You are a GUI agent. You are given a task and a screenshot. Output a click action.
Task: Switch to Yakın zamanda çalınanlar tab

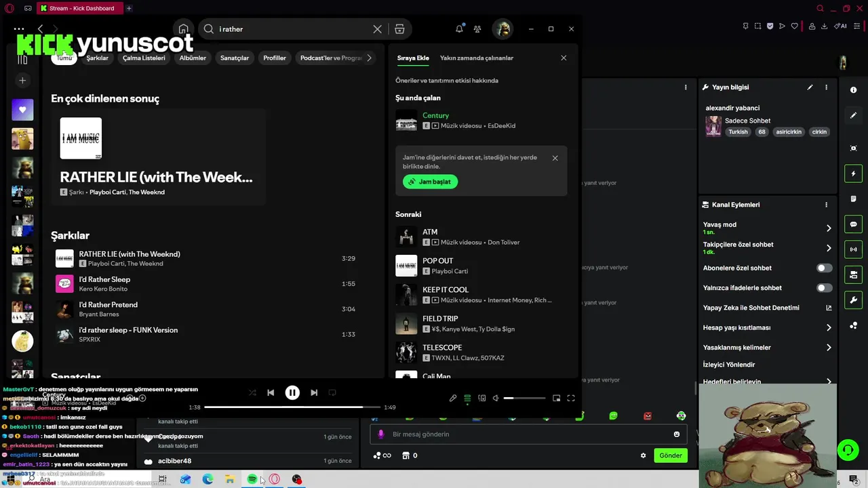coord(477,58)
